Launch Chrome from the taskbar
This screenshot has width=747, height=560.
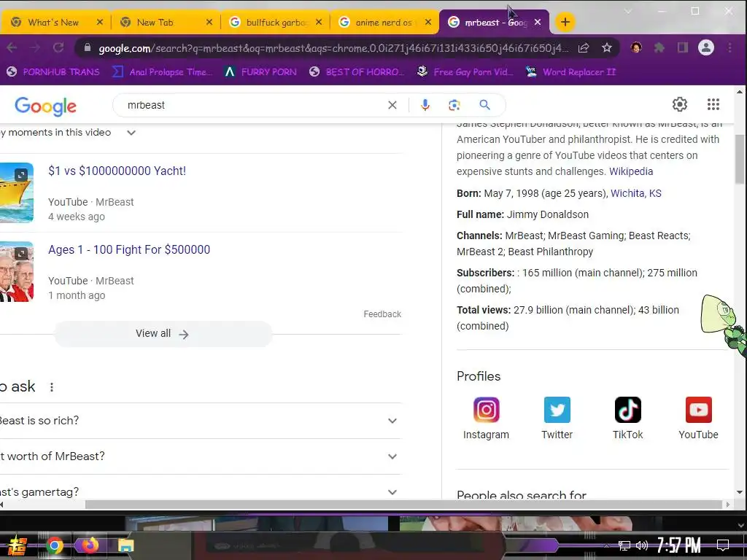54,545
